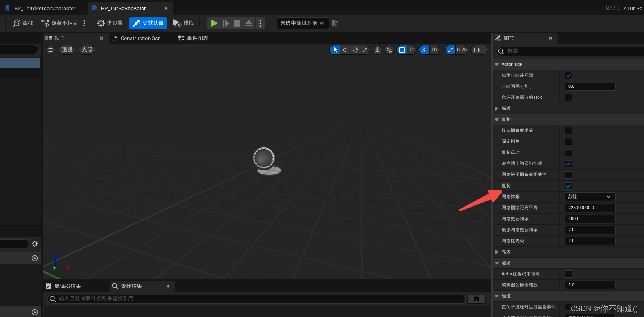The image size is (644, 317).
Task: Close the 细节 details panel tab
Action: (551, 38)
